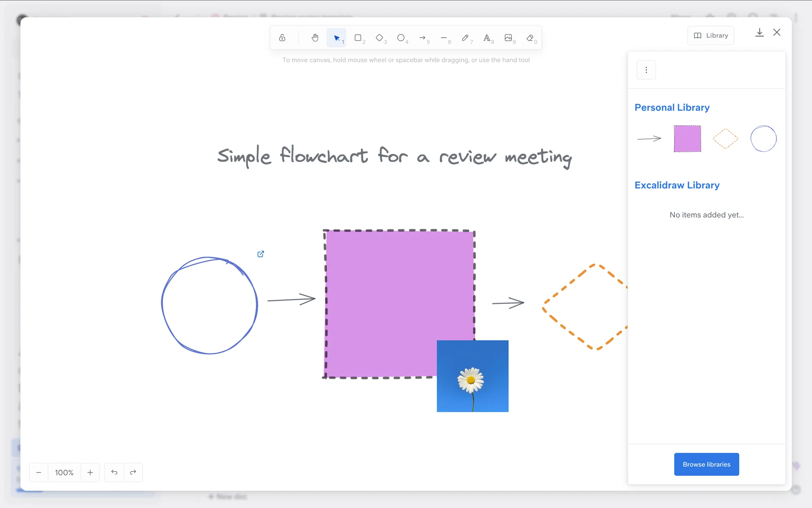The width and height of the screenshot is (812, 508).
Task: Click the purple rectangle library item
Action: tap(687, 138)
